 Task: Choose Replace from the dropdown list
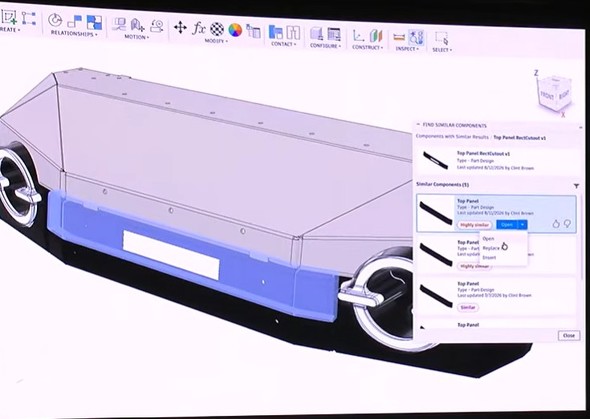click(x=491, y=248)
